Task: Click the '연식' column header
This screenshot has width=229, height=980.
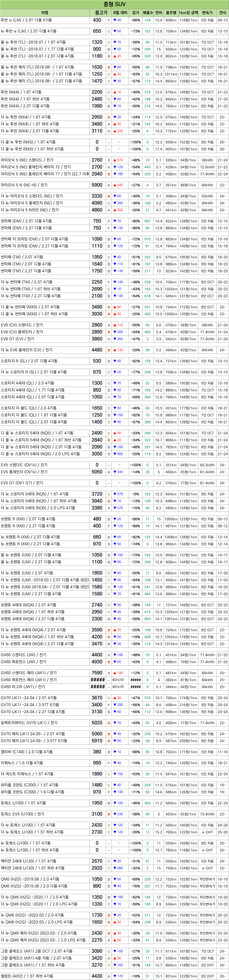Action: 222,12
